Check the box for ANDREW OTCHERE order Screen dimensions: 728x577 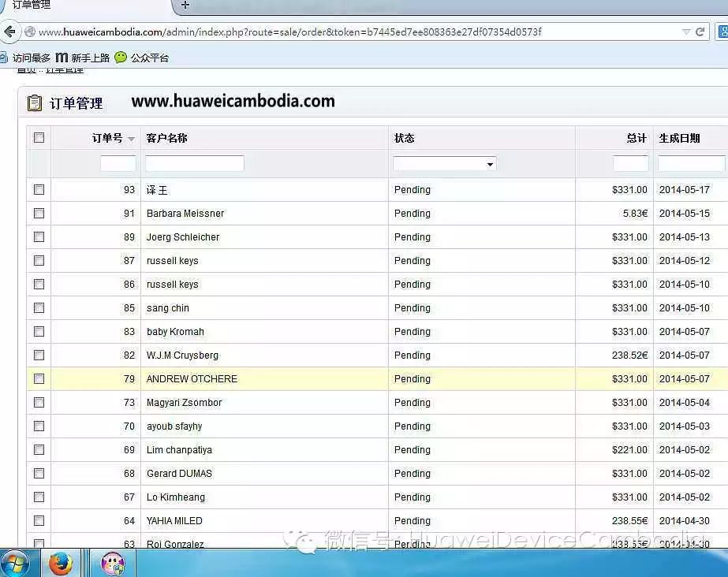pos(39,378)
